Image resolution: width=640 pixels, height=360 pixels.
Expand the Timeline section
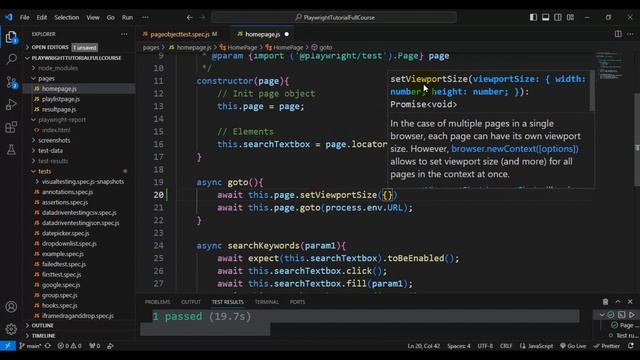click(78, 336)
